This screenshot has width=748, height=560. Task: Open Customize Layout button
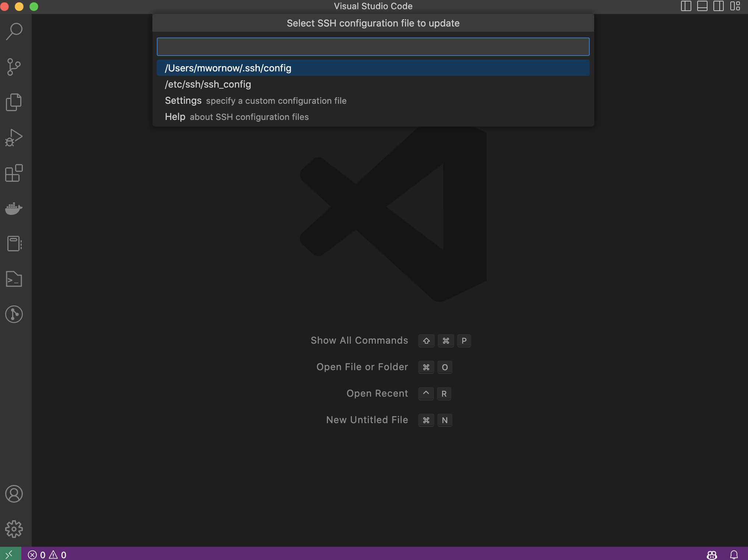pos(735,6)
